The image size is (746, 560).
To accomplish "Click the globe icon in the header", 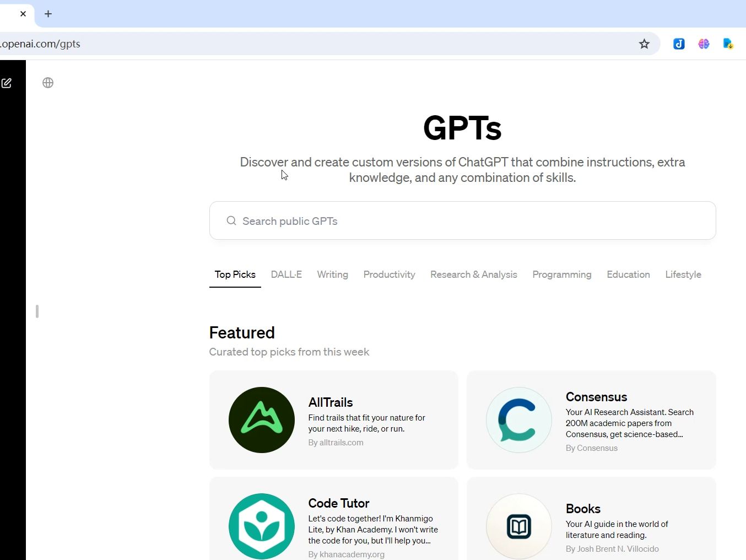I will coord(48,83).
